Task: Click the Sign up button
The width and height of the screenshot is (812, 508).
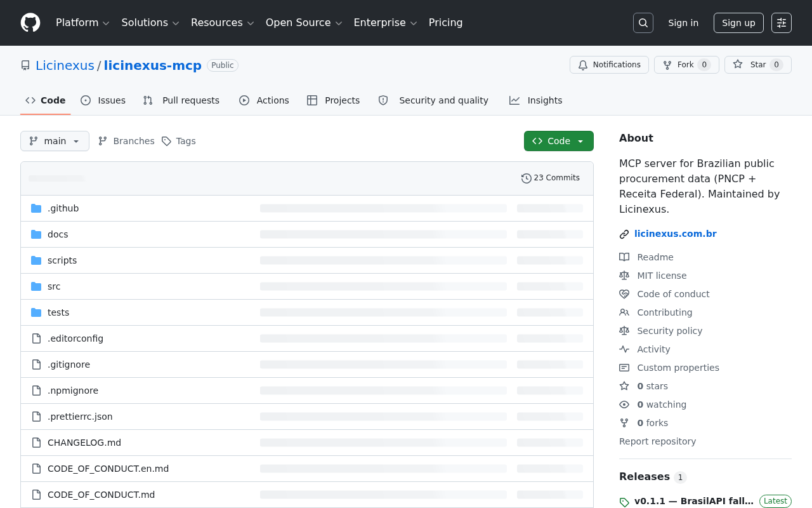Action: tap(738, 23)
